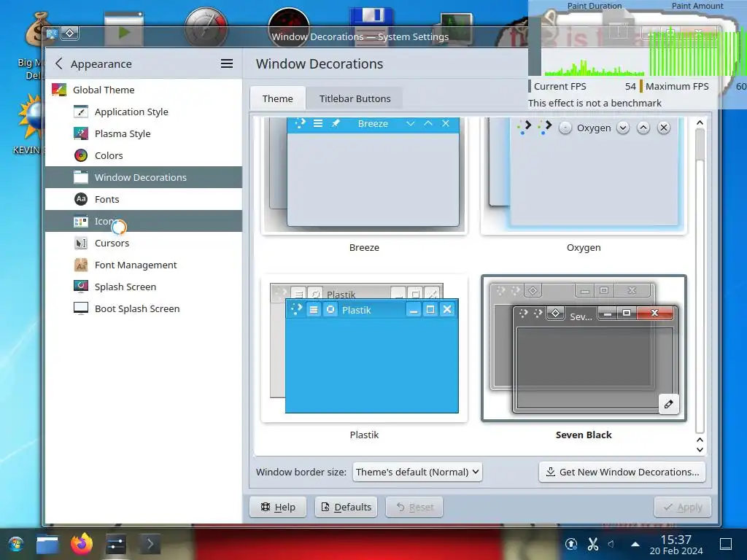Open the file manager taskbar icon
Screen dimensions: 747x560
pyautogui.click(x=47, y=544)
